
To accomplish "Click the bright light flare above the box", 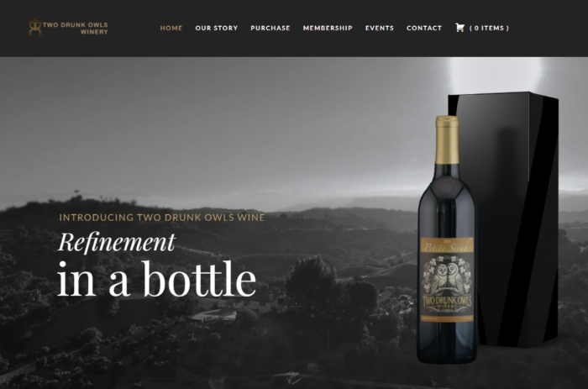I will click(494, 75).
